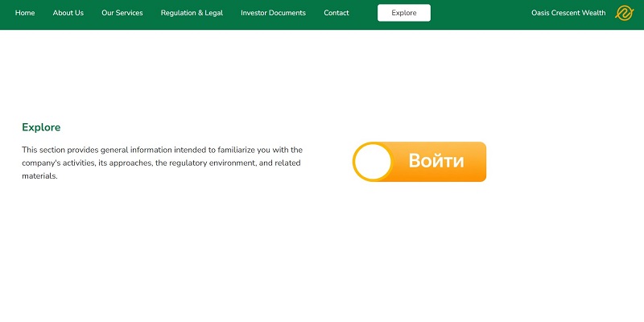Select the green Explore heading text
Viewport: 644px width, 322px height.
[x=41, y=127]
